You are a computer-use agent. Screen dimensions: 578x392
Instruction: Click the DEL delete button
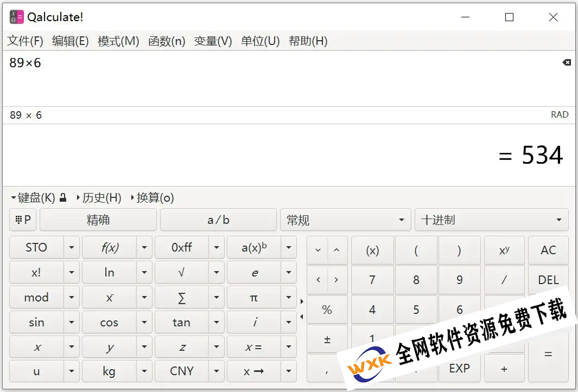tap(548, 280)
